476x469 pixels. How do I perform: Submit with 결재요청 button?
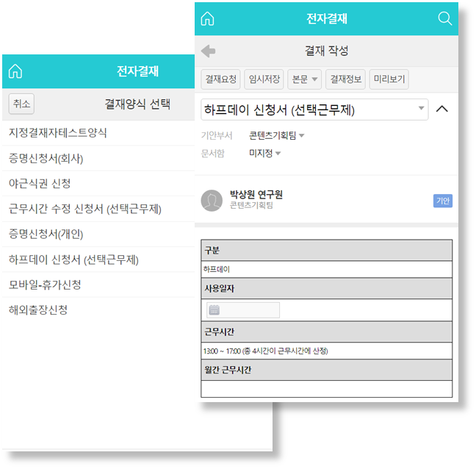coord(220,79)
